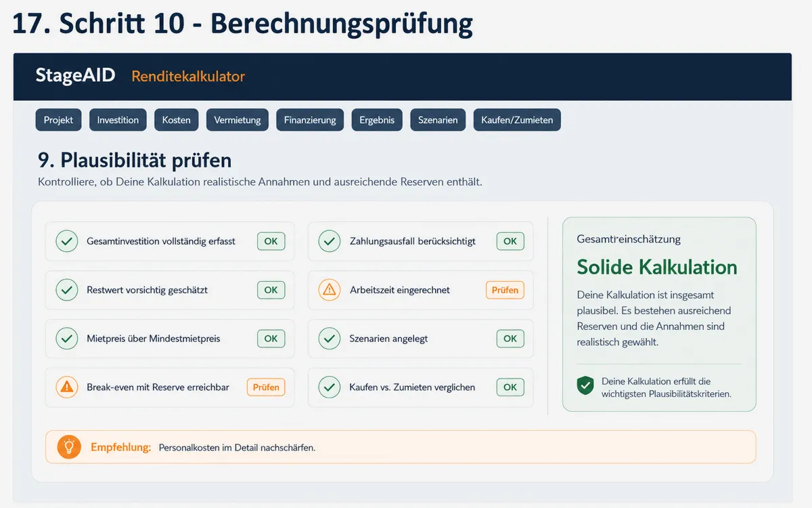Select the text Arbeitszeit eingerechnet

(x=400, y=290)
